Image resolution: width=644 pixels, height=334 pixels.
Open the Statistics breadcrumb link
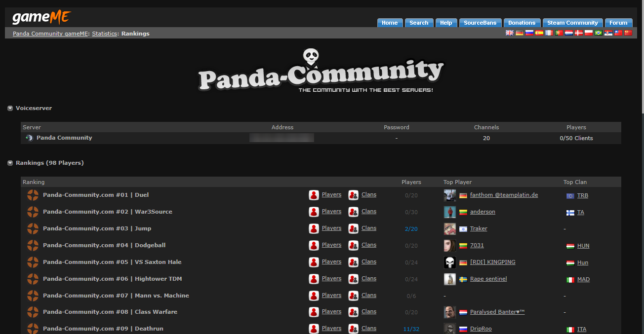(x=104, y=33)
